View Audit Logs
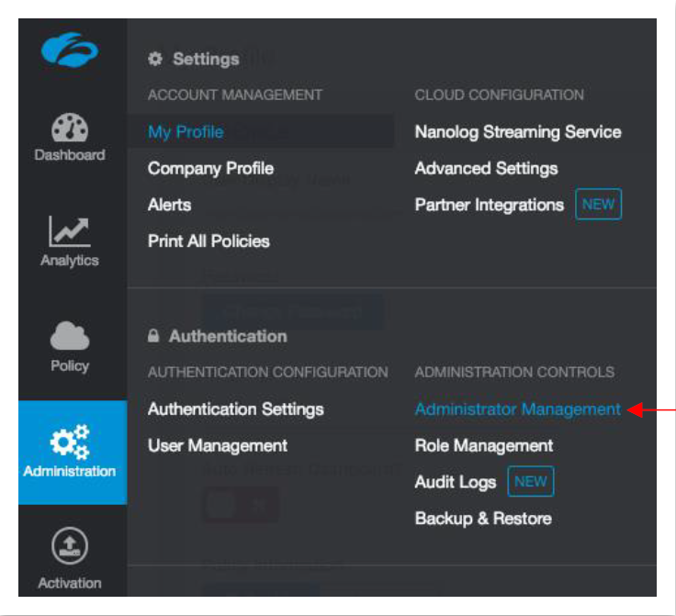The width and height of the screenshot is (676, 616). pyautogui.click(x=455, y=482)
